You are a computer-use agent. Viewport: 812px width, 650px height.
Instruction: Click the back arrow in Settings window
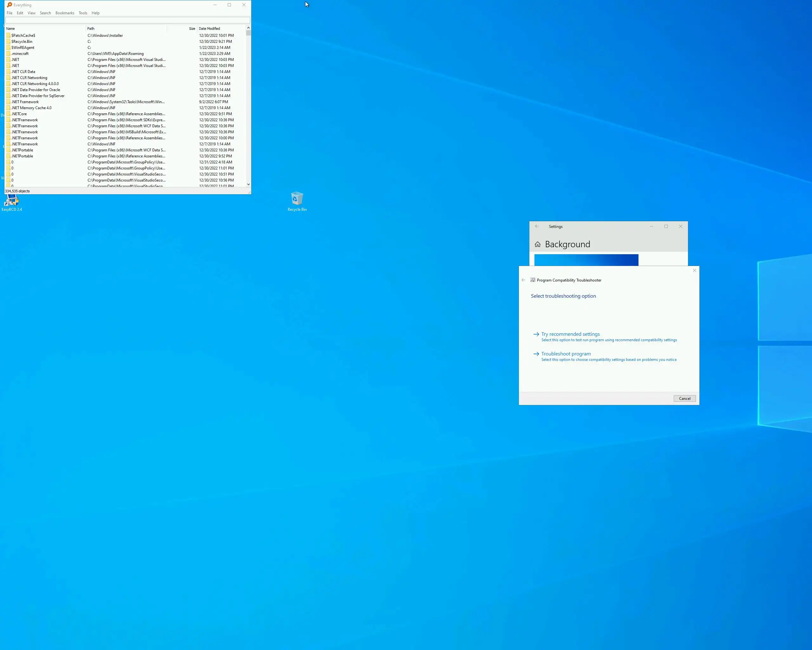[537, 227]
